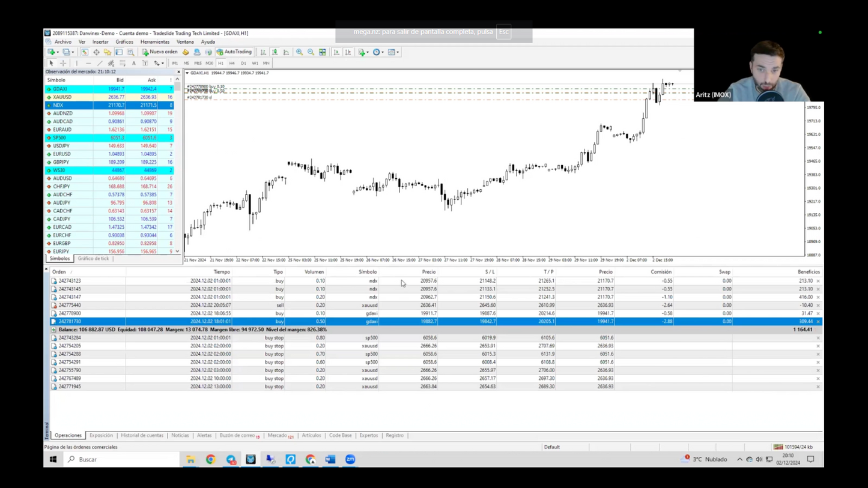Select the Fibonacci retracement tool

tap(123, 63)
